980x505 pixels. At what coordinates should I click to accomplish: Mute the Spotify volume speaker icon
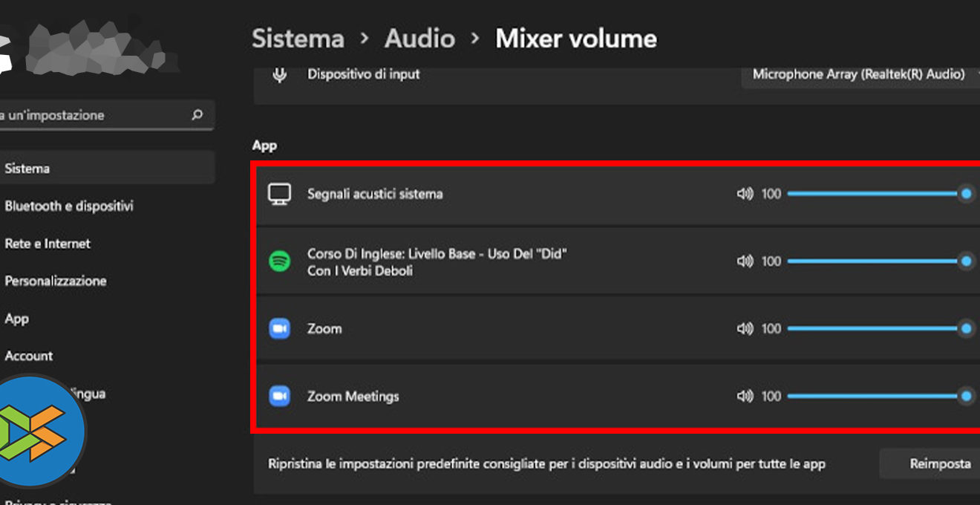pos(745,261)
